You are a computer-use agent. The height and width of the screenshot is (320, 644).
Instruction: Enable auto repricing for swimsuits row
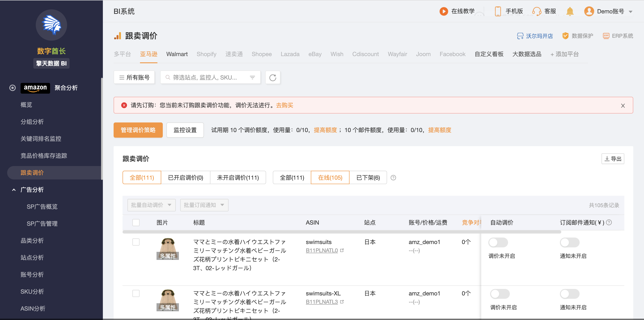click(498, 242)
